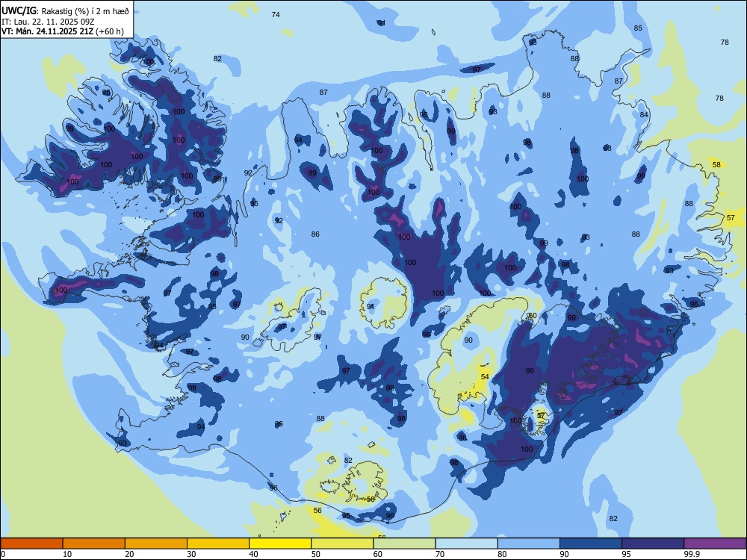Click the title 'UWC/IG: Rakastig (%) í 2 m hæð'
The width and height of the screenshot is (747, 560).
[65, 11]
